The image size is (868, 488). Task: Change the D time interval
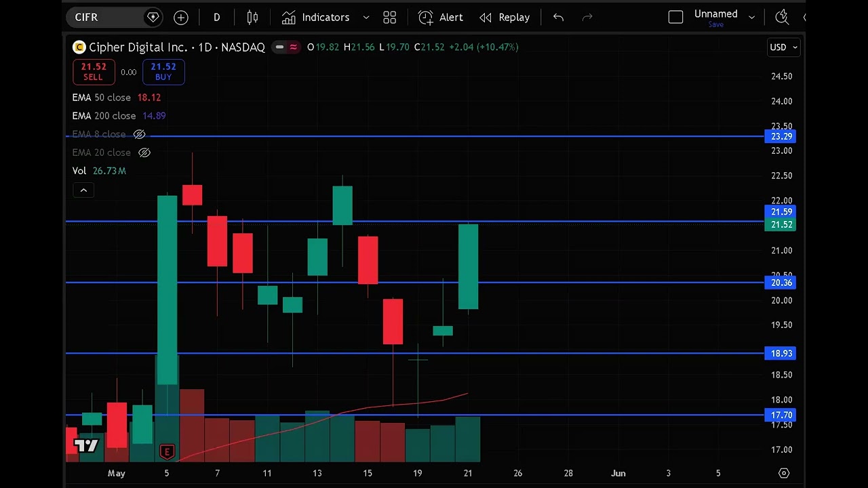coord(217,18)
